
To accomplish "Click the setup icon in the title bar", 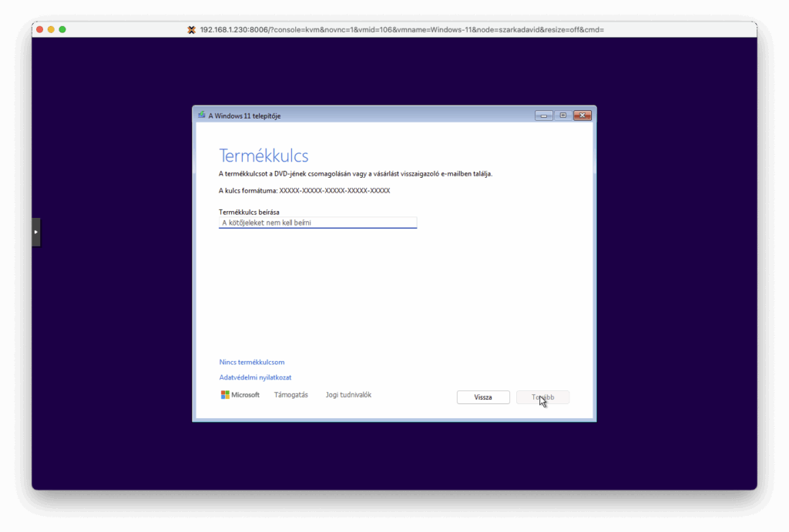I will point(202,115).
